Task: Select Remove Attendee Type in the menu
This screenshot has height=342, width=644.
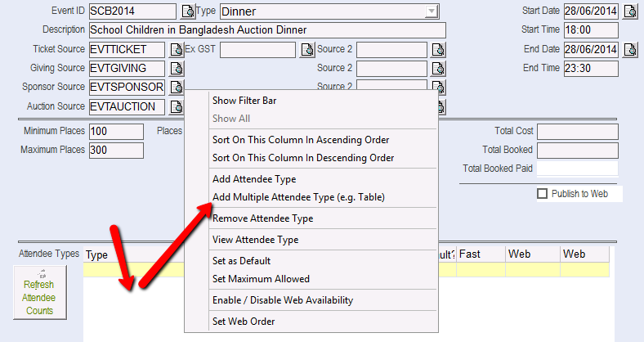Action: point(262,218)
